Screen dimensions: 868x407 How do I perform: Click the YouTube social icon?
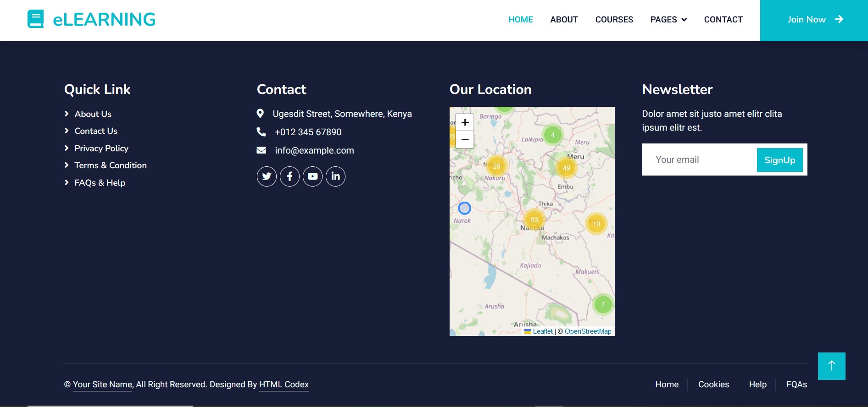pyautogui.click(x=312, y=176)
